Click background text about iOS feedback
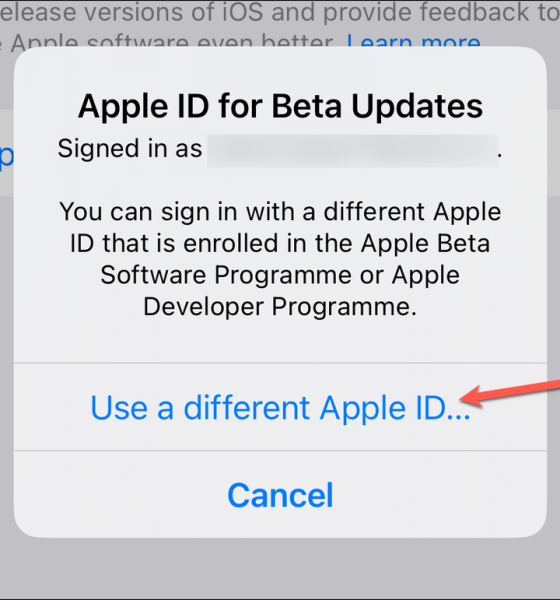Image resolution: width=560 pixels, height=600 pixels. 280,11
